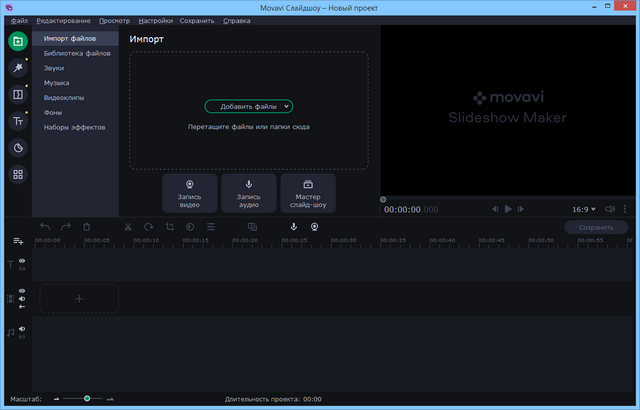
Task: Click the Масштаб zoom slider handle
Action: pyautogui.click(x=87, y=398)
